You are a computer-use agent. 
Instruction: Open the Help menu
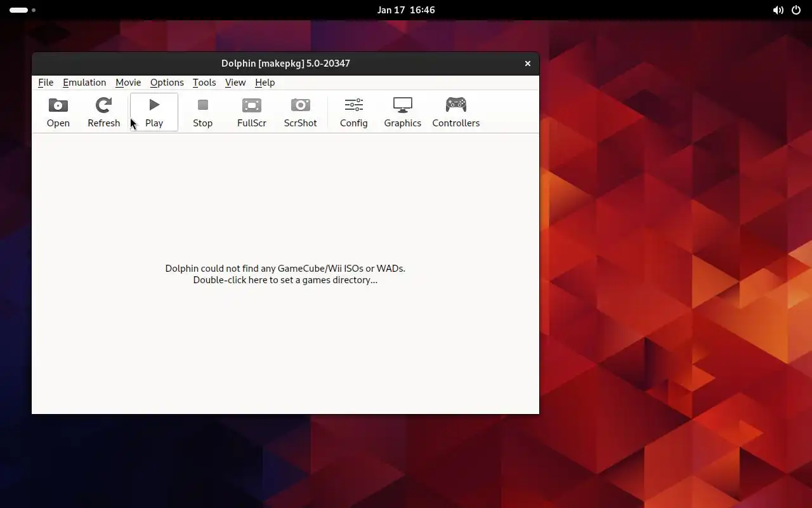pyautogui.click(x=265, y=83)
